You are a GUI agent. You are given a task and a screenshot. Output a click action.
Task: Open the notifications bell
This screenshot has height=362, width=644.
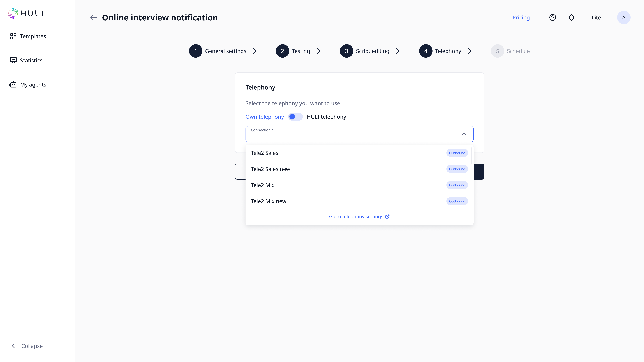[x=571, y=18]
